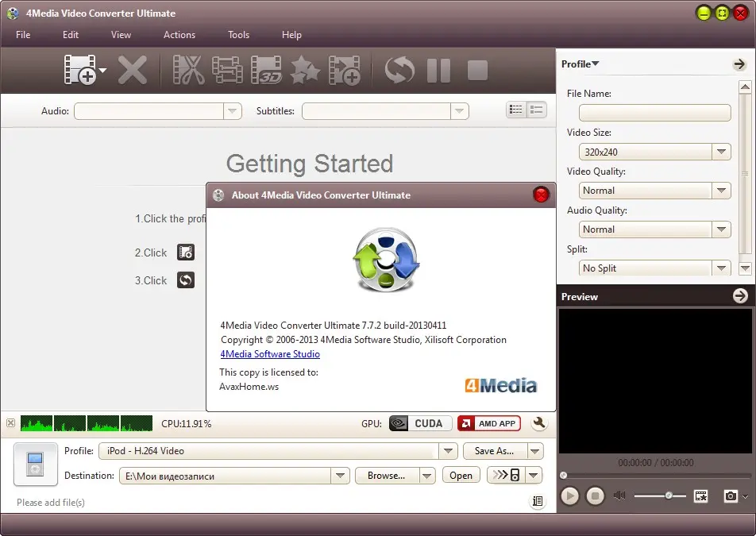Open the Actions menu
The height and width of the screenshot is (536, 756).
pyautogui.click(x=179, y=35)
